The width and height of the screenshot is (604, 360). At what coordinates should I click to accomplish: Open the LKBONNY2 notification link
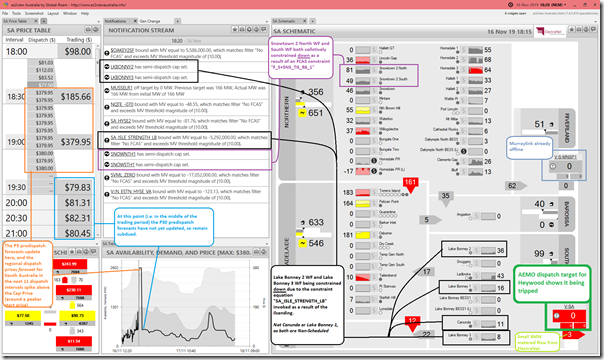(x=122, y=67)
